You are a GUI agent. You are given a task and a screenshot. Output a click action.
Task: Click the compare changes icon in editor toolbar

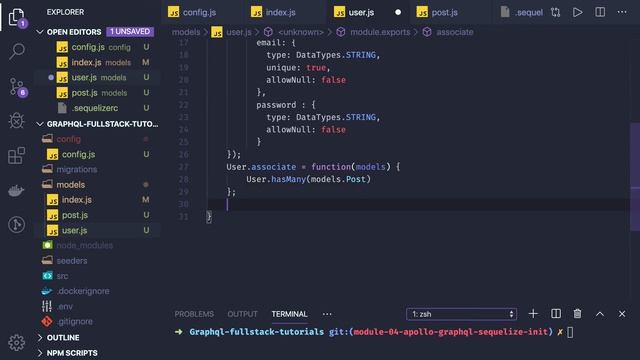[x=556, y=12]
